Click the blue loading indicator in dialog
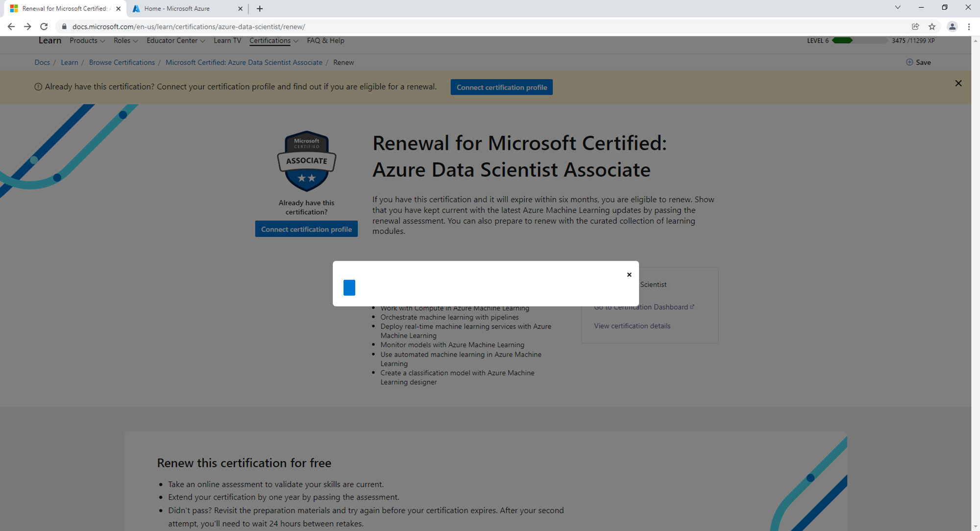The height and width of the screenshot is (531, 980). point(349,288)
